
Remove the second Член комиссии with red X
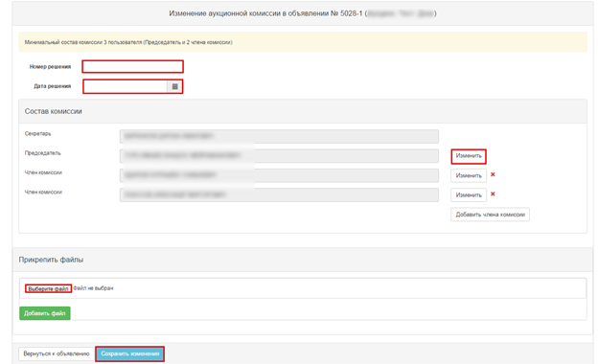(x=493, y=194)
